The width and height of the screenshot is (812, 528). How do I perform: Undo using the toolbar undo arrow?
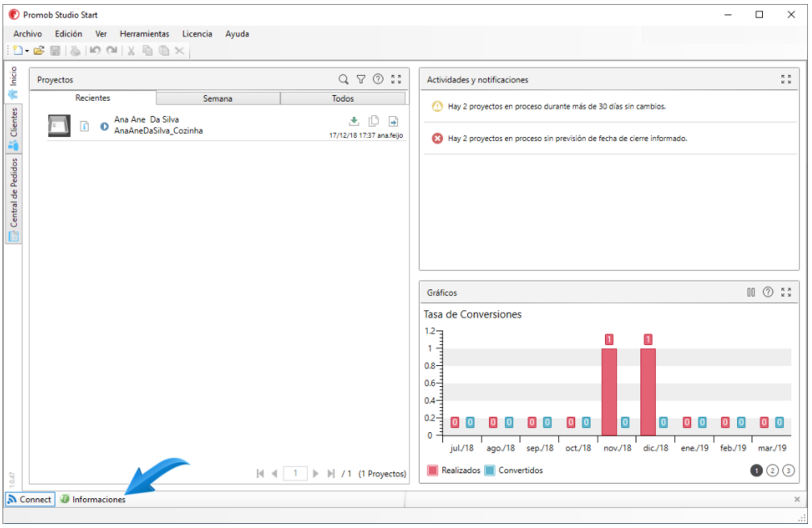95,51
